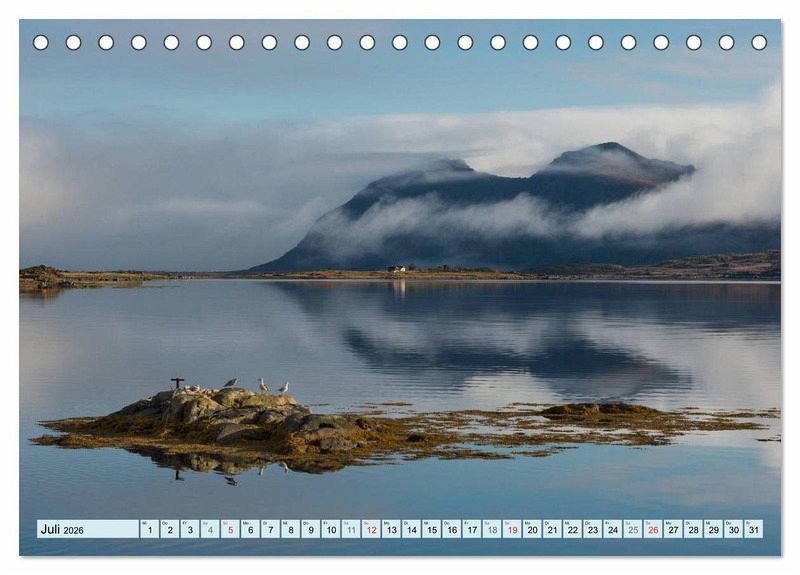Click date cell 14

[x=411, y=529]
